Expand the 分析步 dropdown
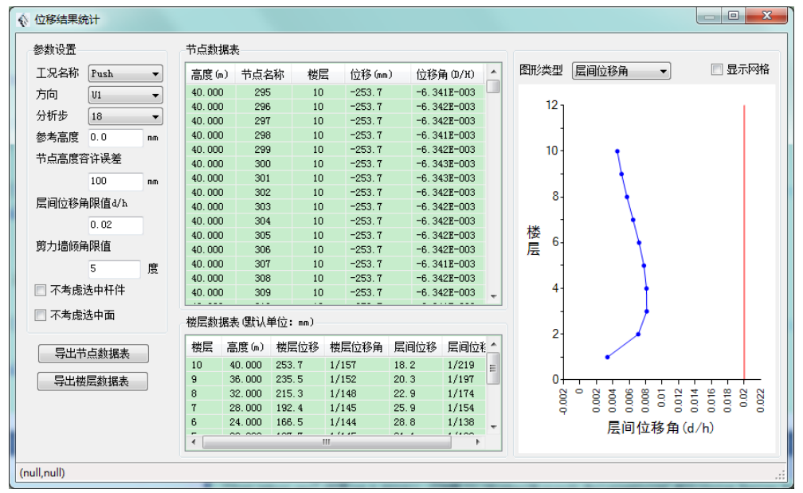 tap(125, 117)
